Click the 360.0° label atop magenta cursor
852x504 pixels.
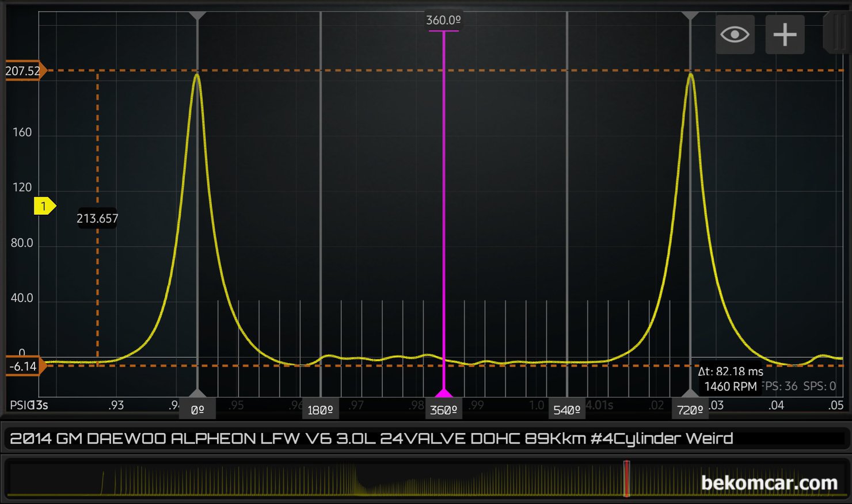click(443, 20)
